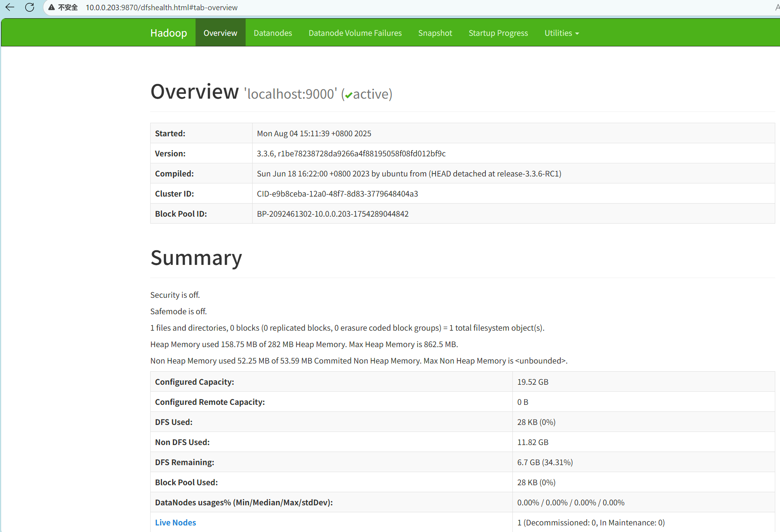Click the Block Pool ID value
The width and height of the screenshot is (780, 532).
tap(333, 214)
